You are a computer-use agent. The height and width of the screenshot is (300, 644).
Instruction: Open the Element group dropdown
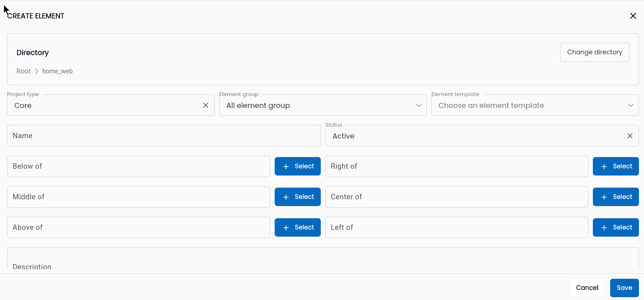tap(323, 105)
